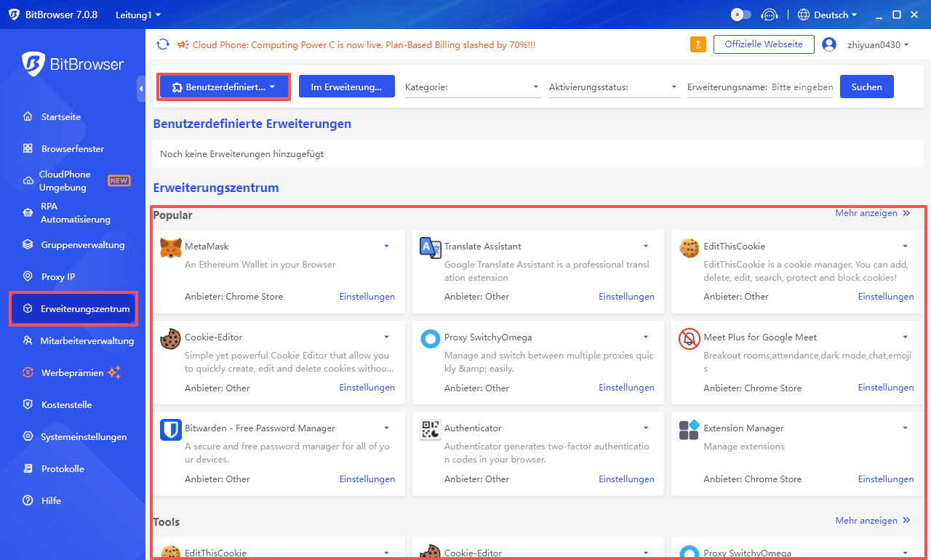Flip the theme toggle switch in the titlebar

coord(740,14)
